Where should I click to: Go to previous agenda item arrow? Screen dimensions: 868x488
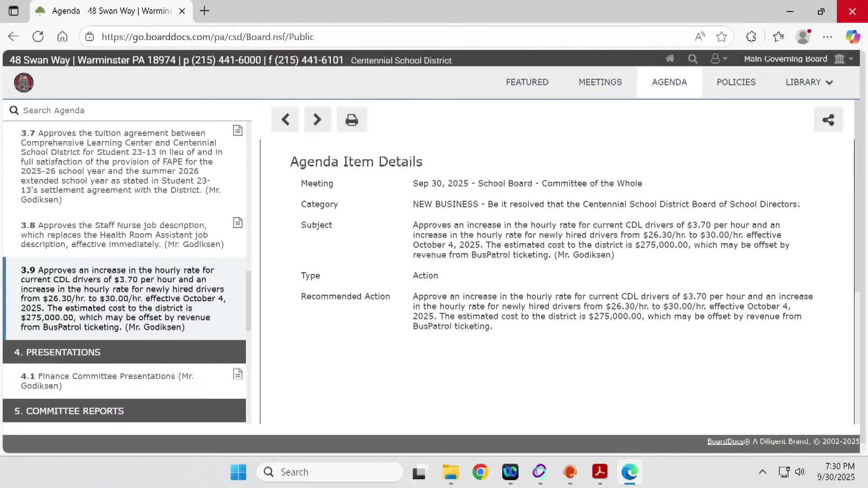click(x=285, y=120)
